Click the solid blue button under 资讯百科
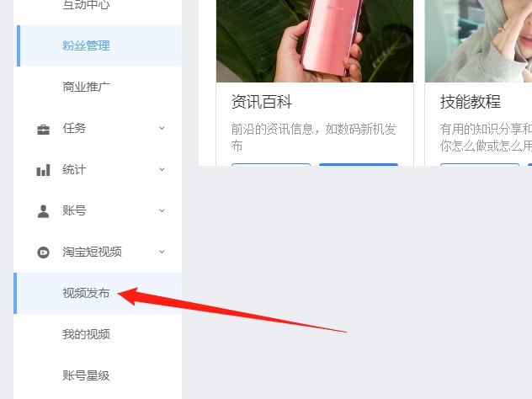 [359, 164]
